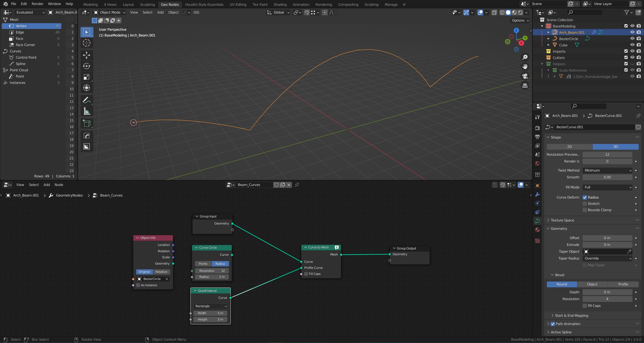Unlink the Beam_Curves node group
Viewport: 644px width, 343px height.
(x=289, y=185)
